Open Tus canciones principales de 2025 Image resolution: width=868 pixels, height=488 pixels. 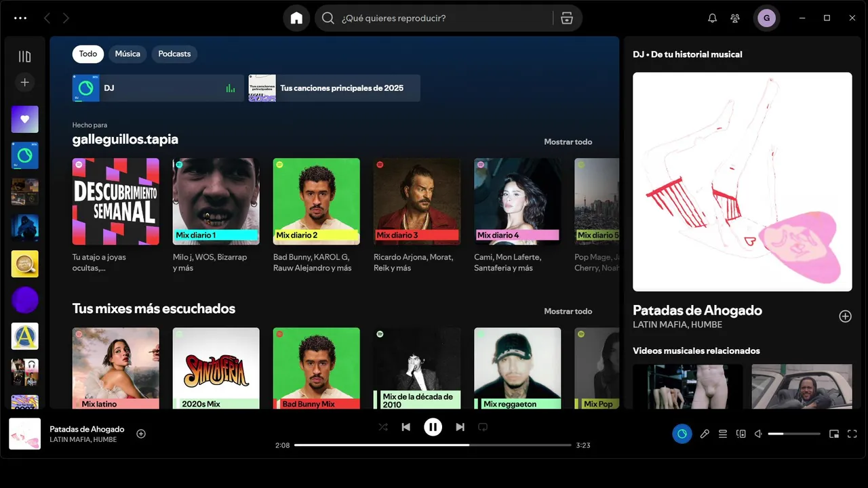(334, 88)
